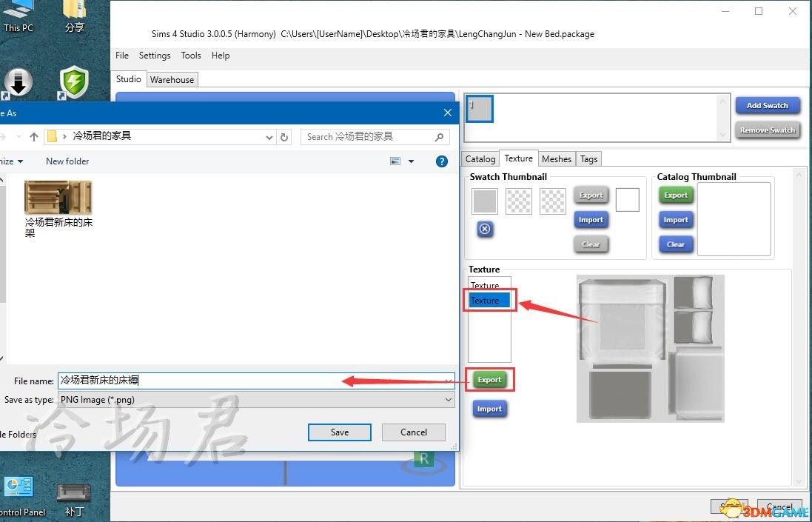This screenshot has height=522, width=812.
Task: Open the Tools menu
Action: point(190,56)
